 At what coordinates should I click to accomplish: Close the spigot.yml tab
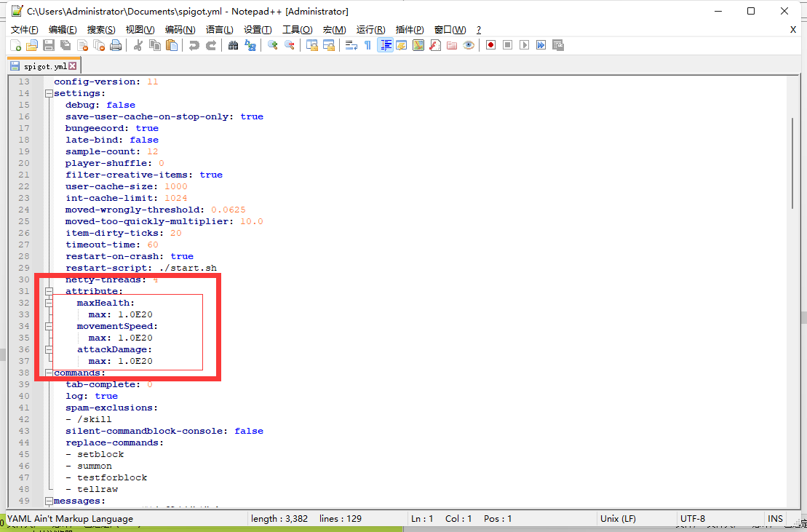(73, 66)
